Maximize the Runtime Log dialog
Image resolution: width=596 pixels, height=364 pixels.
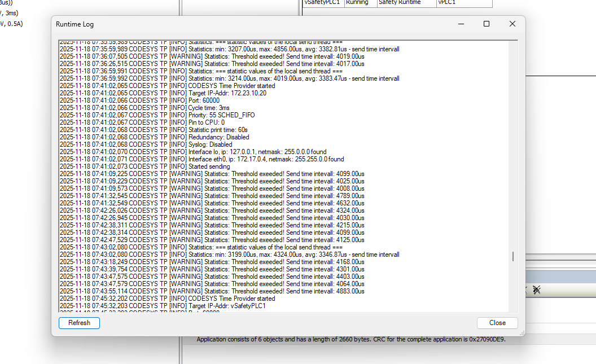[487, 24]
